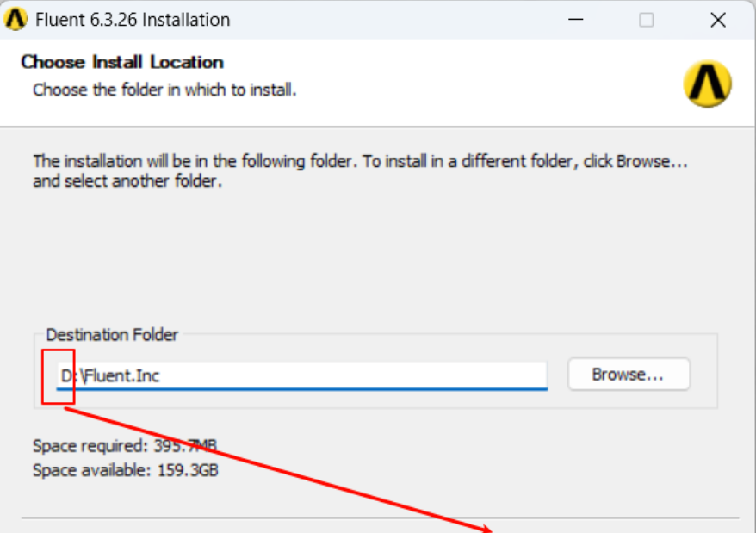Screen dimensions: 756x533
Task: Click the "Choose Install Location" heading
Action: 122,62
